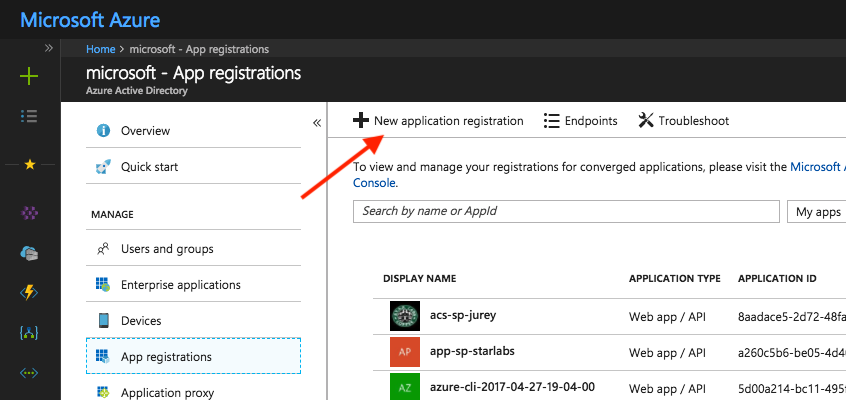Expand the left sidebar with double chevron
This screenshot has height=400, width=846.
pos(48,48)
